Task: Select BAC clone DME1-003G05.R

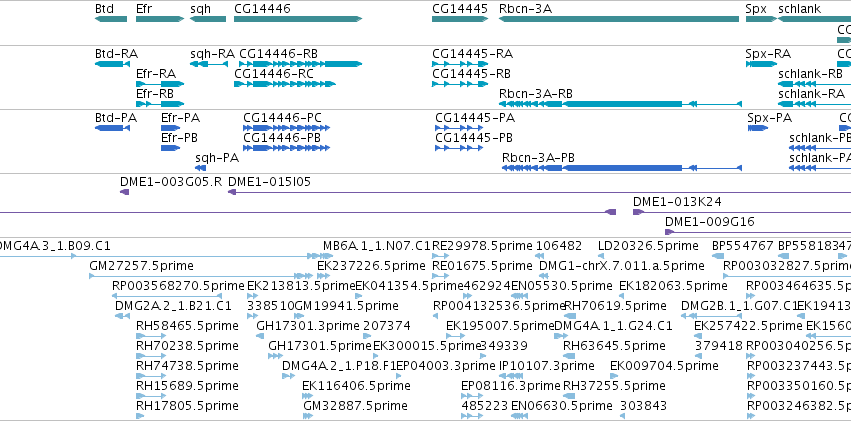Action: [125, 192]
